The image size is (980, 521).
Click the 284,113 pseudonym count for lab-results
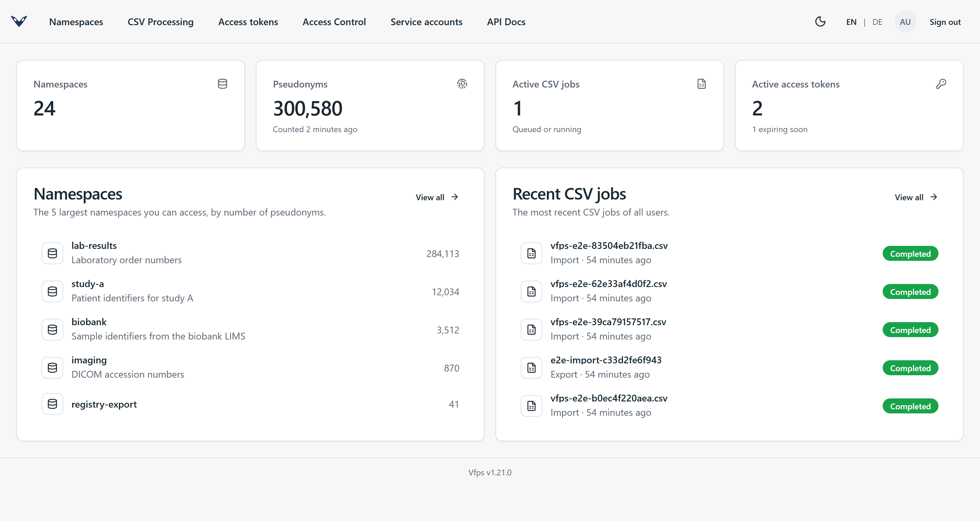click(x=442, y=254)
